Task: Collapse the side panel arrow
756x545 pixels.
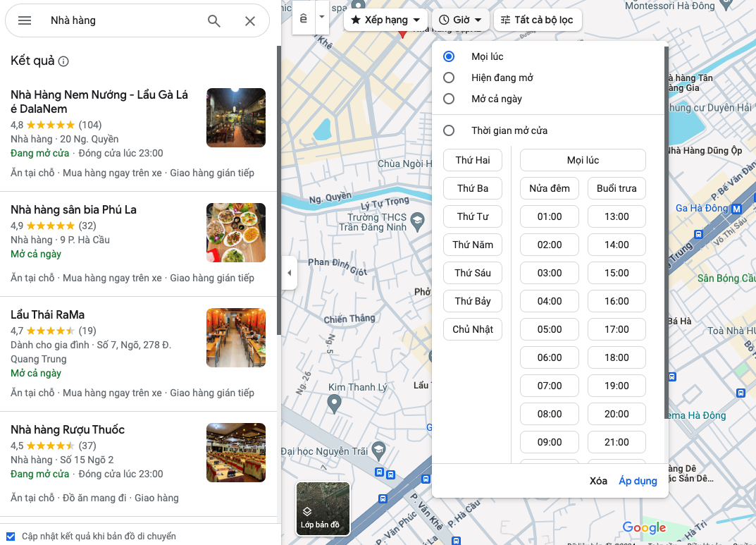Action: coord(288,273)
